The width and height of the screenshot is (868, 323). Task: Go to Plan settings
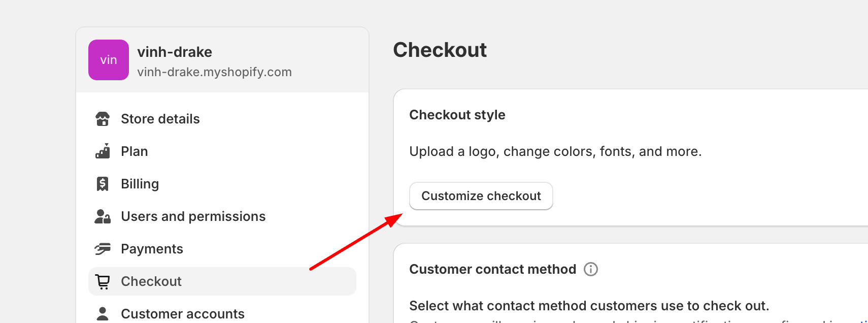[x=135, y=151]
